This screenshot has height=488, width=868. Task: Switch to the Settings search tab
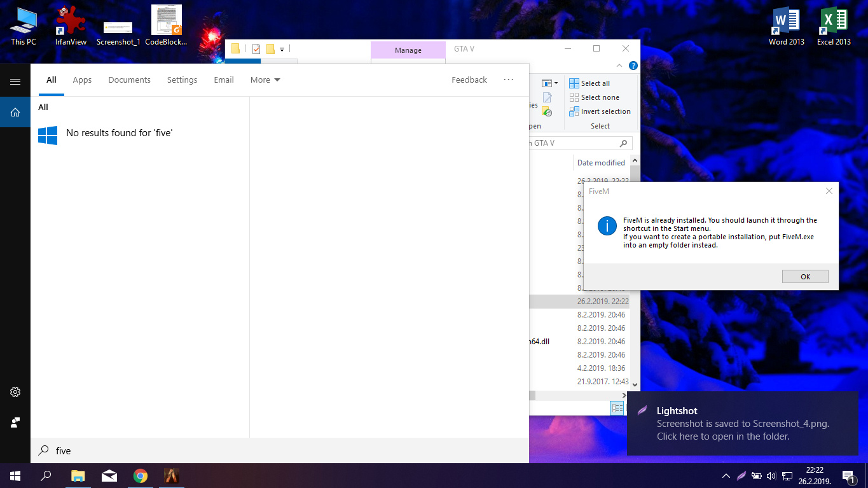[182, 80]
